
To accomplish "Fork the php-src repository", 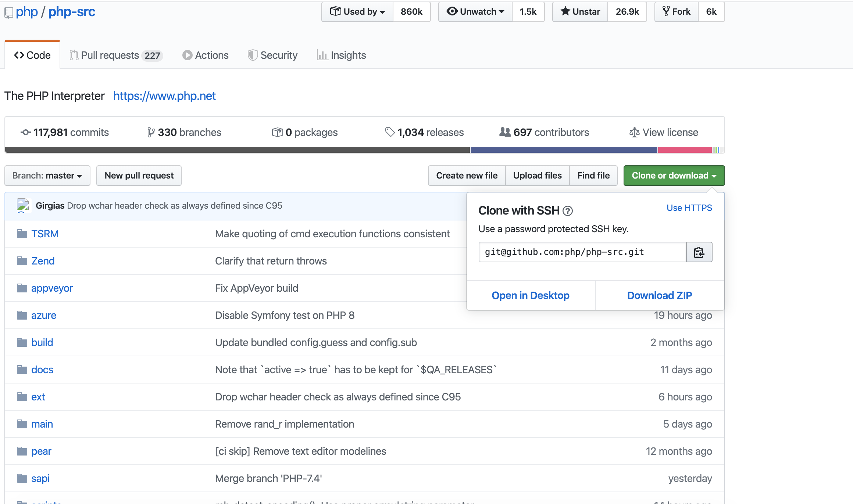I will (x=677, y=12).
